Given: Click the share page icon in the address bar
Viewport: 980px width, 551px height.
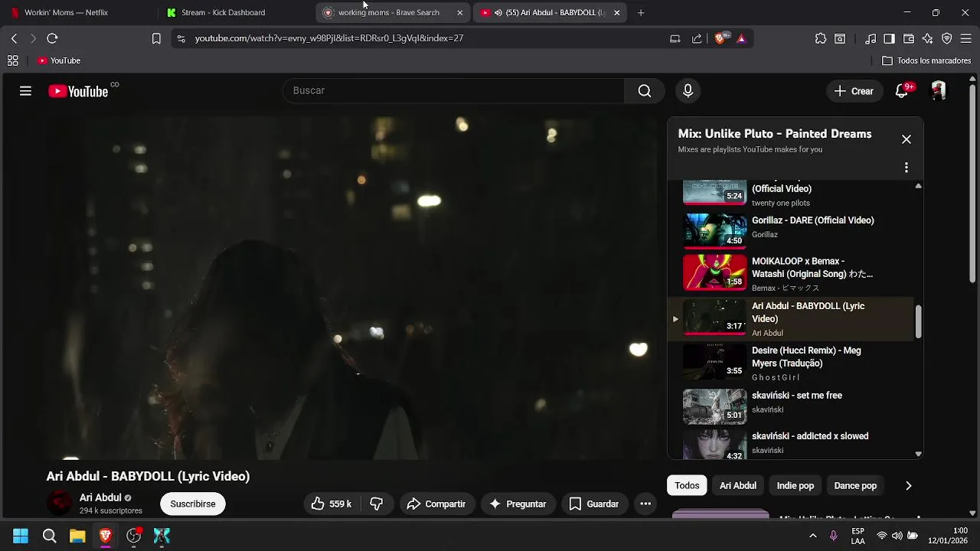Looking at the screenshot, I should tap(697, 38).
